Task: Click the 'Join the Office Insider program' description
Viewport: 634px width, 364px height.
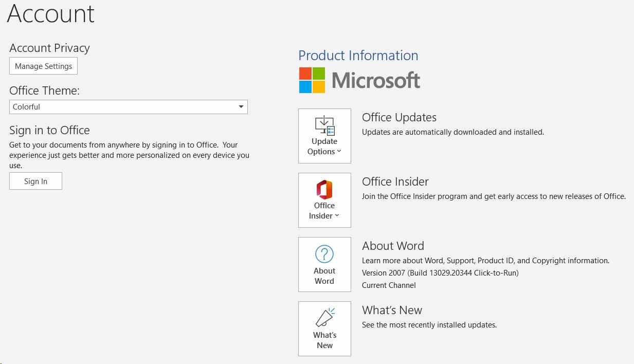Action: pyautogui.click(x=494, y=196)
